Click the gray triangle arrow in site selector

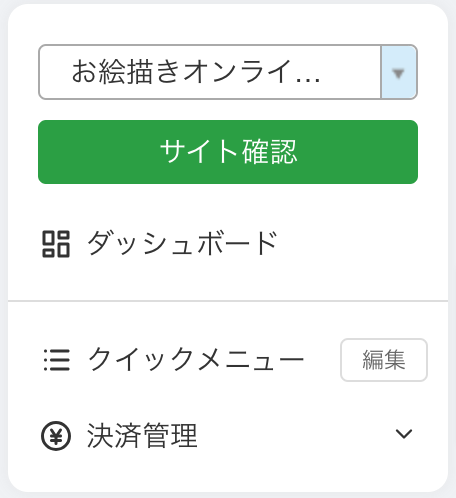click(398, 73)
